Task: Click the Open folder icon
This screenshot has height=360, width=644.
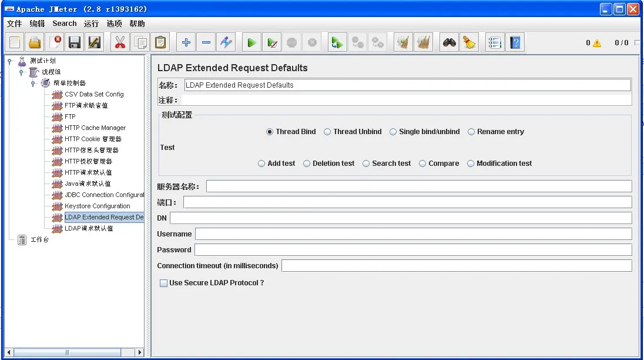Action: tap(35, 42)
